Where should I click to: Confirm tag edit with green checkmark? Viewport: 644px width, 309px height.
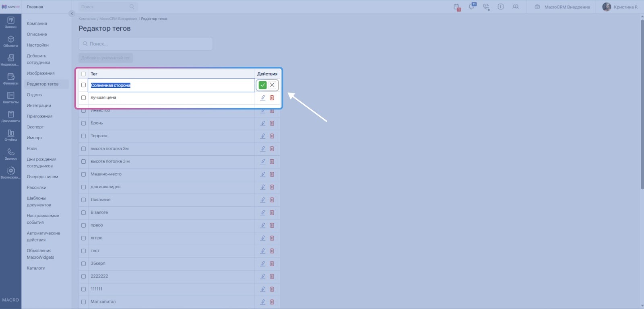tap(262, 85)
